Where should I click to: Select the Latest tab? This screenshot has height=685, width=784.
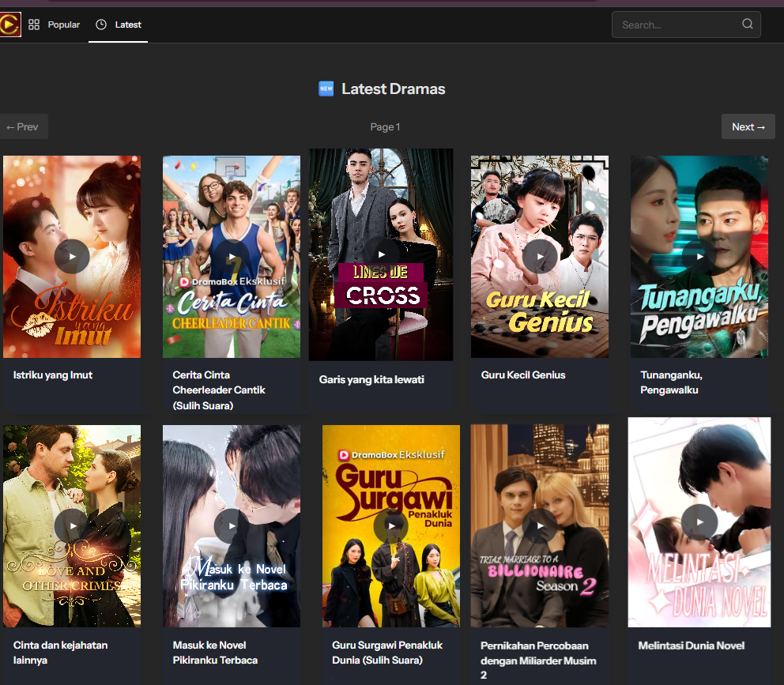coord(119,24)
